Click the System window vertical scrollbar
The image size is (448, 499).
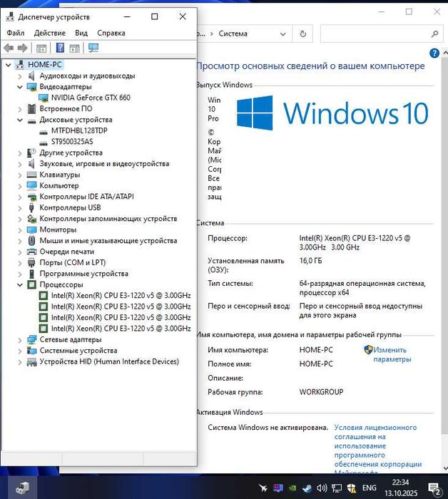445,245
